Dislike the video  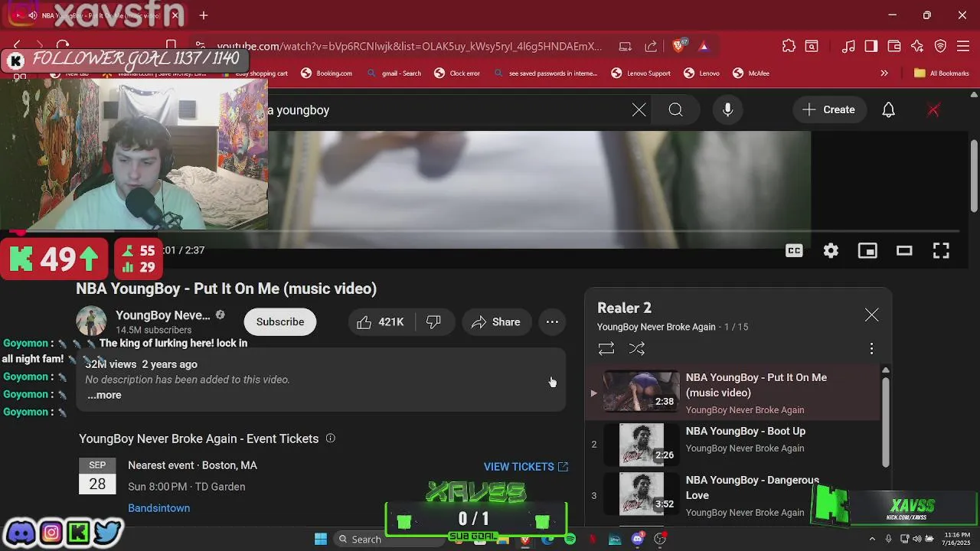(x=433, y=322)
